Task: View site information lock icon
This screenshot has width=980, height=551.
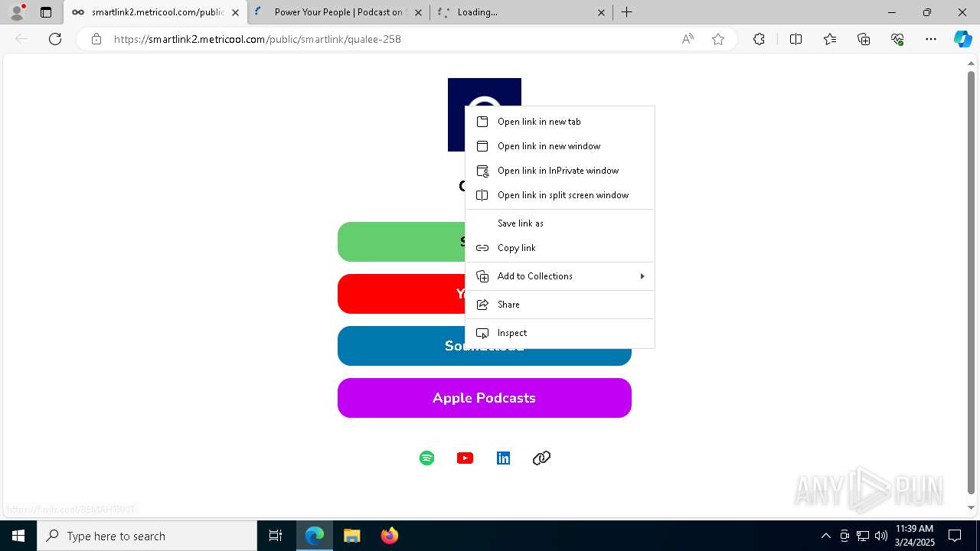Action: pos(96,39)
